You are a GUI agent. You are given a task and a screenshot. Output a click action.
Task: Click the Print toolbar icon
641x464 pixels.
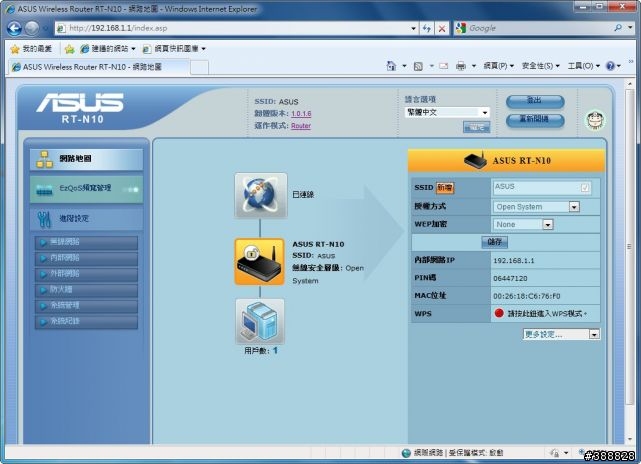click(x=461, y=66)
